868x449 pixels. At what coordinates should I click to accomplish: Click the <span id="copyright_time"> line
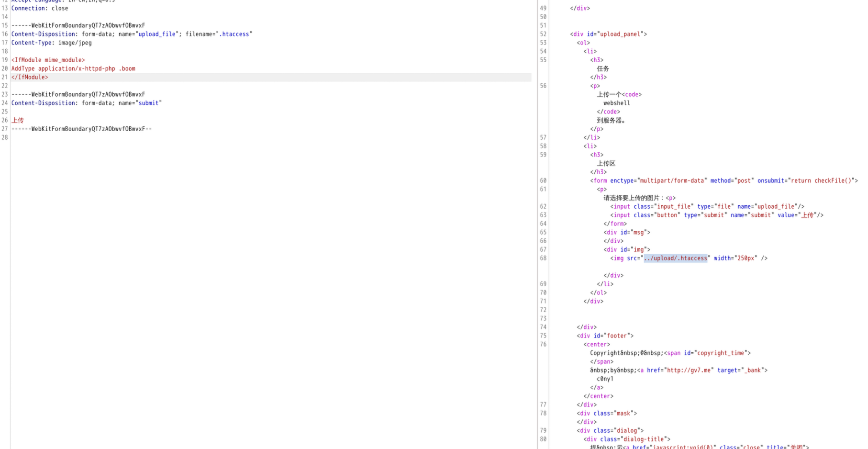click(x=670, y=353)
